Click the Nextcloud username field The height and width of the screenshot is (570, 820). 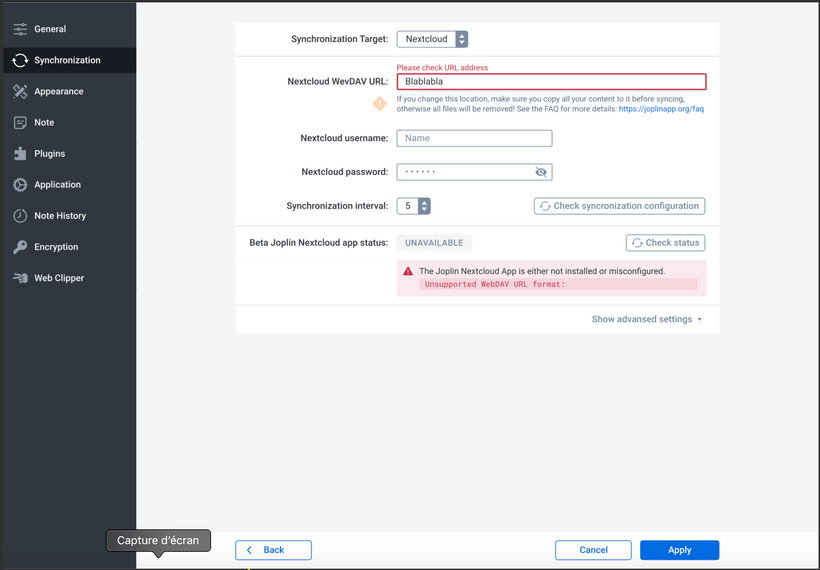[474, 138]
